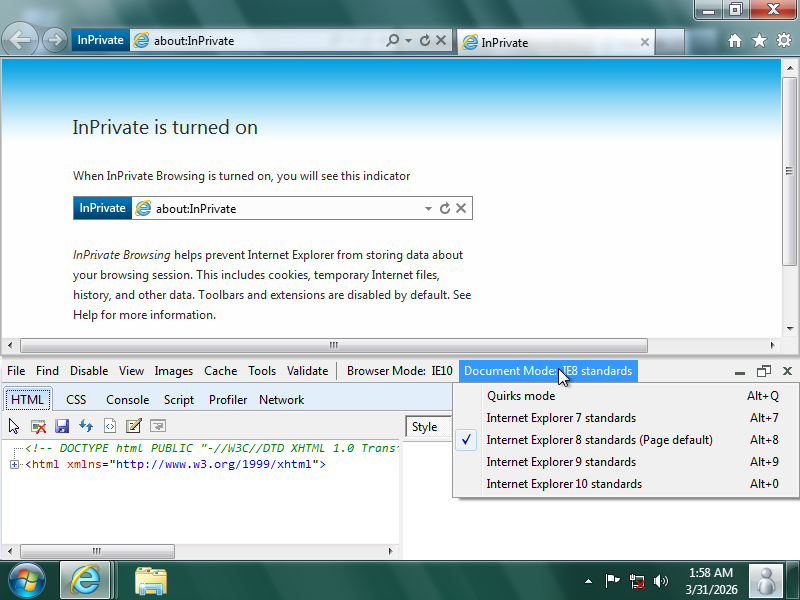Screen dimensions: 800x600
Task: Switch to the HTML tab
Action: pyautogui.click(x=28, y=399)
